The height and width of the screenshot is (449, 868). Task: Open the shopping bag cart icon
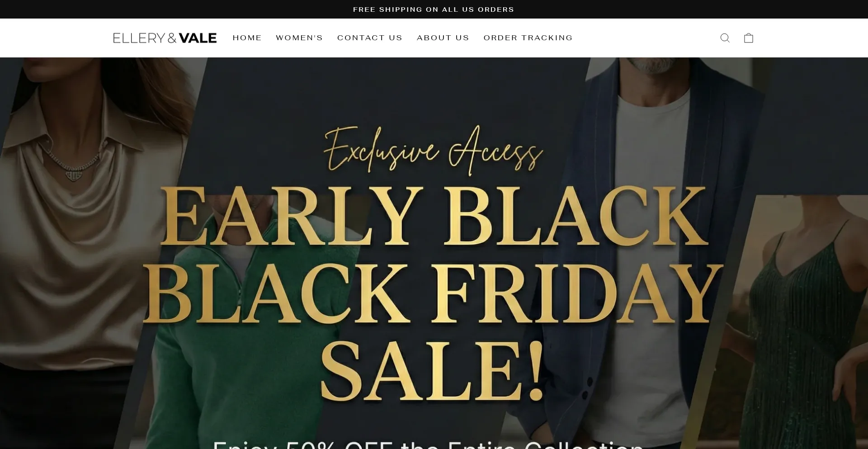749,38
